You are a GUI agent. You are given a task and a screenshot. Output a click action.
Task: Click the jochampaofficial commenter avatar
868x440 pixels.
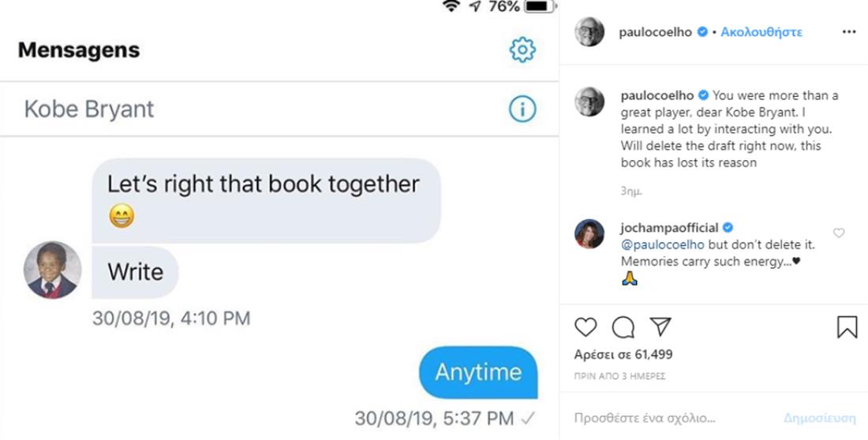589,233
